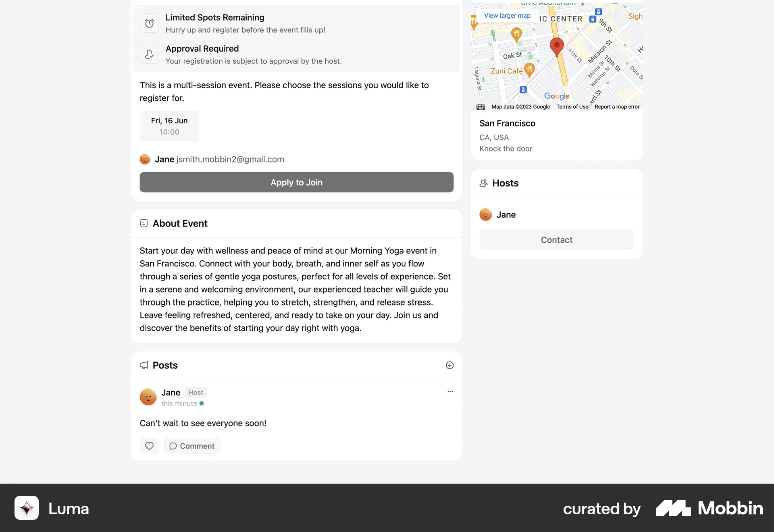
Task: Click the Contact button under Hosts
Action: pyautogui.click(x=556, y=240)
